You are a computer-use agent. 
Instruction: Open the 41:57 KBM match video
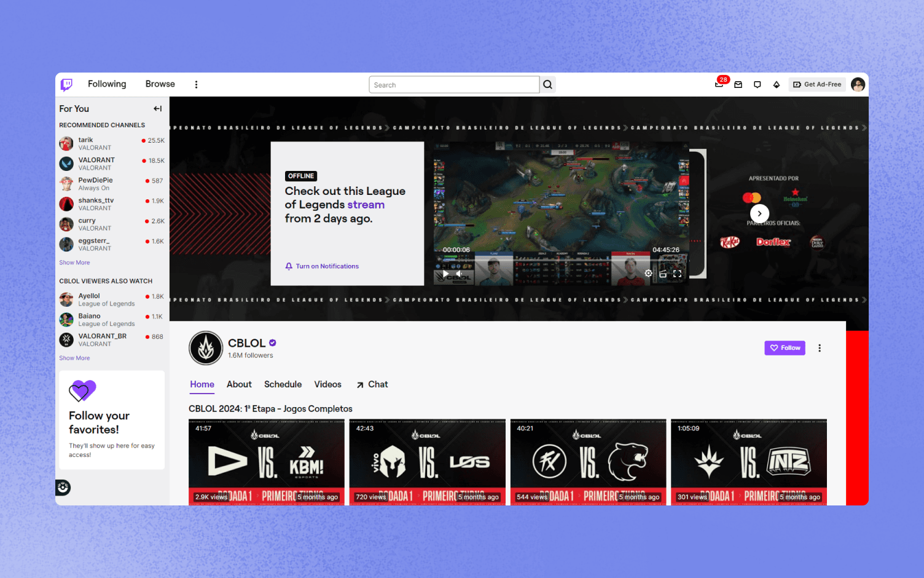[x=267, y=462]
